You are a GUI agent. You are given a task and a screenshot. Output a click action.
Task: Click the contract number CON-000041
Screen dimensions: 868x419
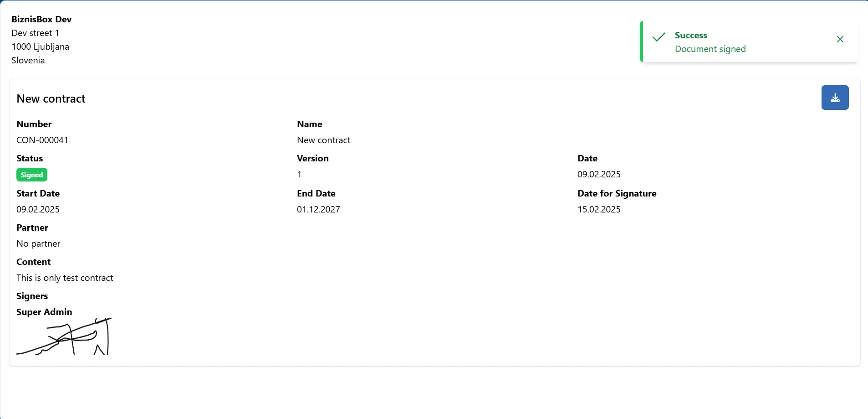(42, 140)
